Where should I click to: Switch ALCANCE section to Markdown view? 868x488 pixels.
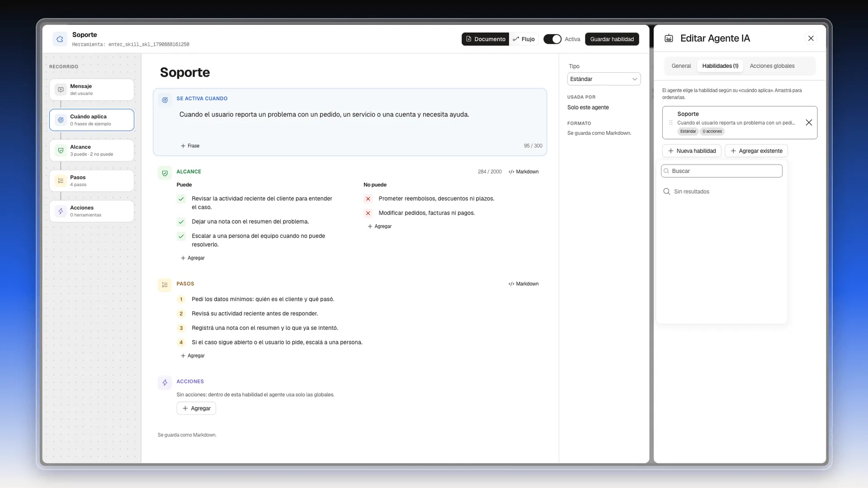[x=524, y=172]
